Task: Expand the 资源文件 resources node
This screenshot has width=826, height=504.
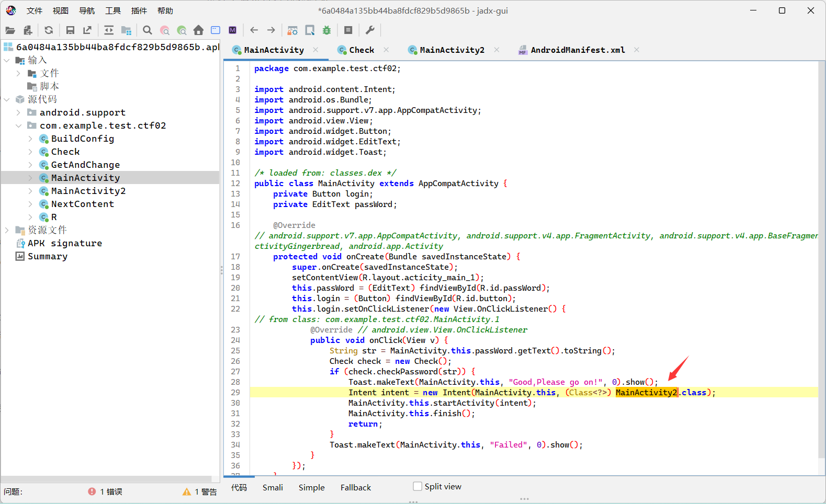Action: coord(7,230)
